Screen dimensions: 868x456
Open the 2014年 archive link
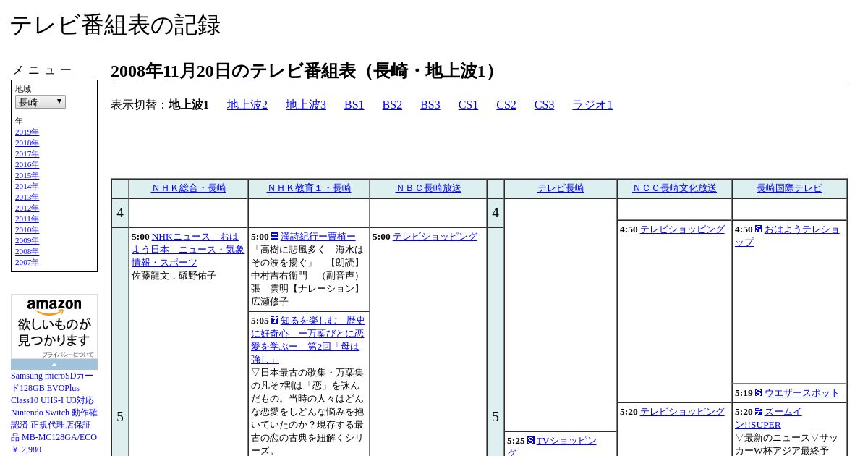pos(27,187)
